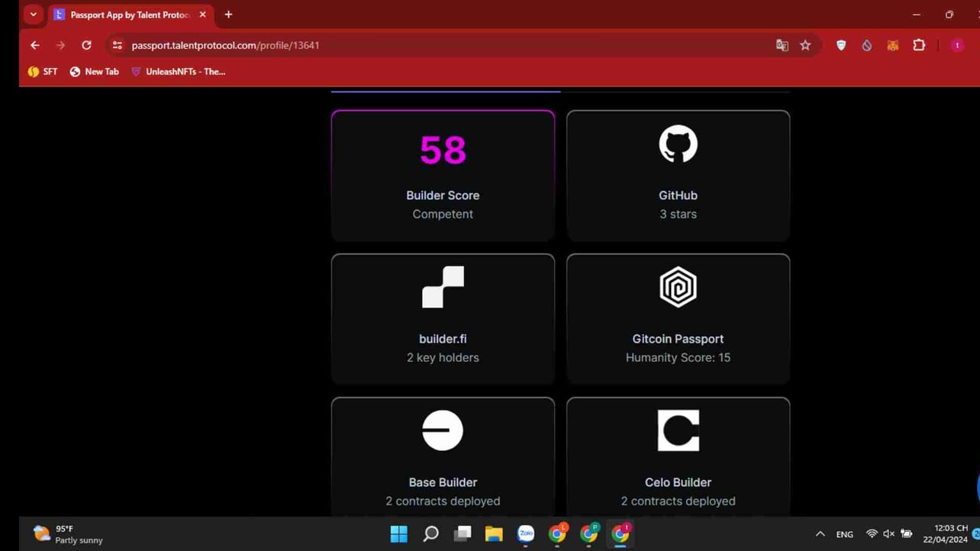Open the Windows Start menu
This screenshot has width=980, height=551.
398,534
